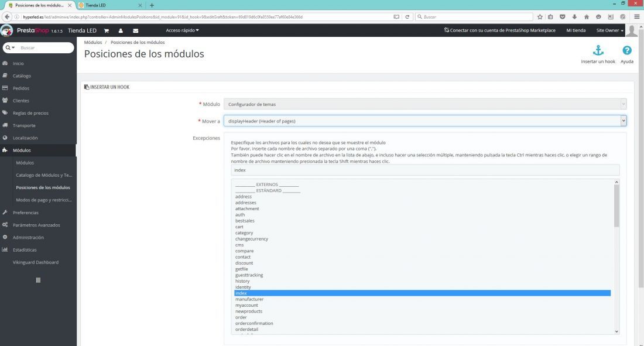644x346 pixels.
Task: Reload the page with the refresh icon
Action: coord(407,17)
